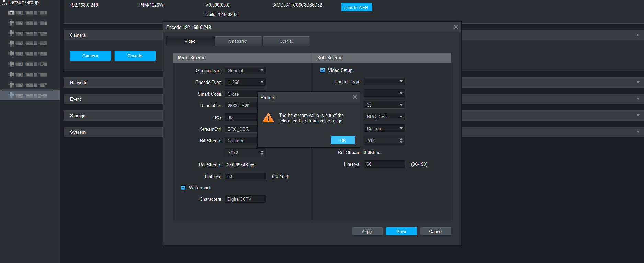
Task: Open the empty sub stream dropdown below Encode Type
Action: 384,93
